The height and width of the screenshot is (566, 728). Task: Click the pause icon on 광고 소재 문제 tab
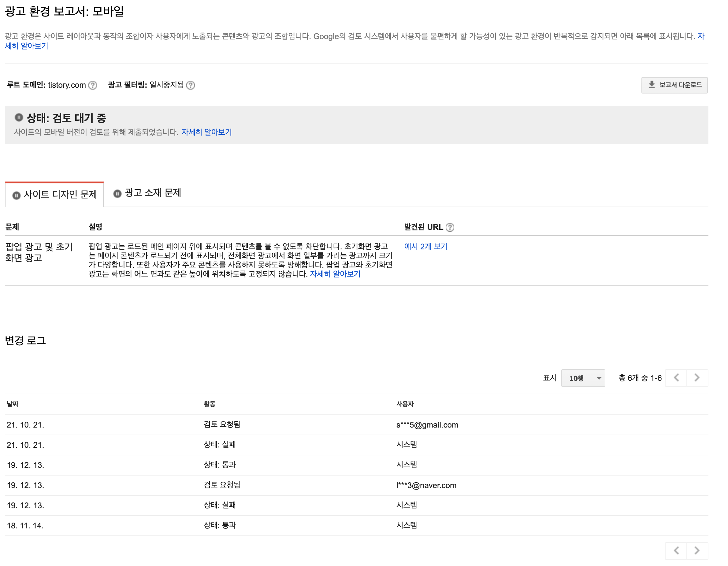tap(117, 193)
